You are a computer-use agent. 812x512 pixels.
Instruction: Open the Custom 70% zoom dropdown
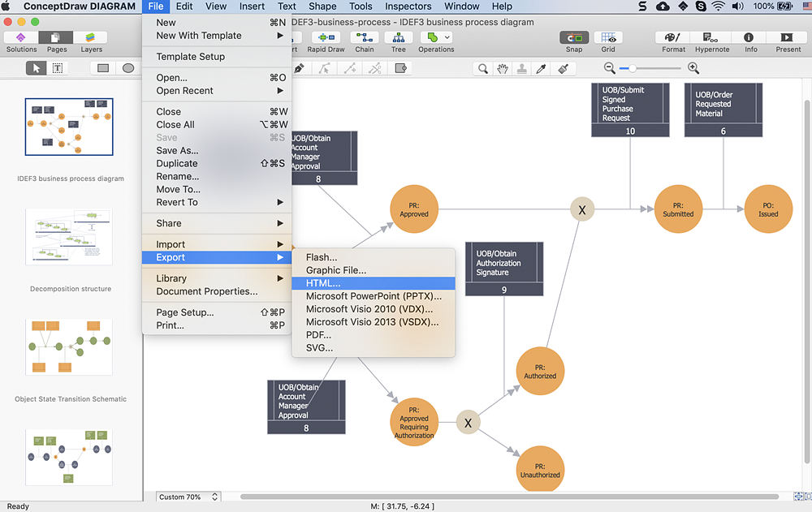(x=188, y=497)
